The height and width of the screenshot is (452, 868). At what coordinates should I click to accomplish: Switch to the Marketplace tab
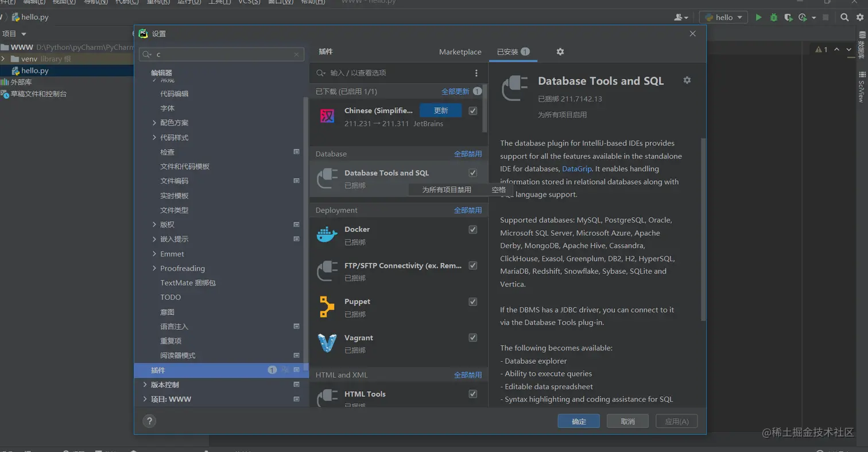coord(460,52)
